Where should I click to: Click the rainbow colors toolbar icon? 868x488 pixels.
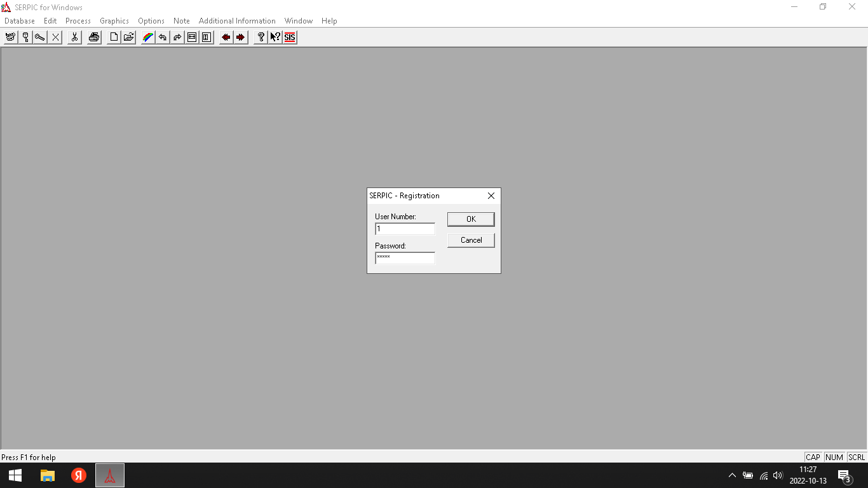148,37
